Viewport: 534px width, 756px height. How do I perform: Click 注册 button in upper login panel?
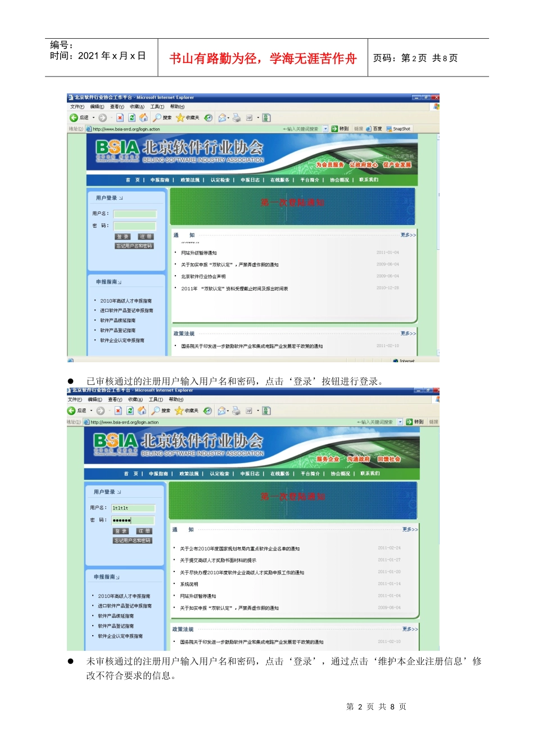click(x=146, y=237)
